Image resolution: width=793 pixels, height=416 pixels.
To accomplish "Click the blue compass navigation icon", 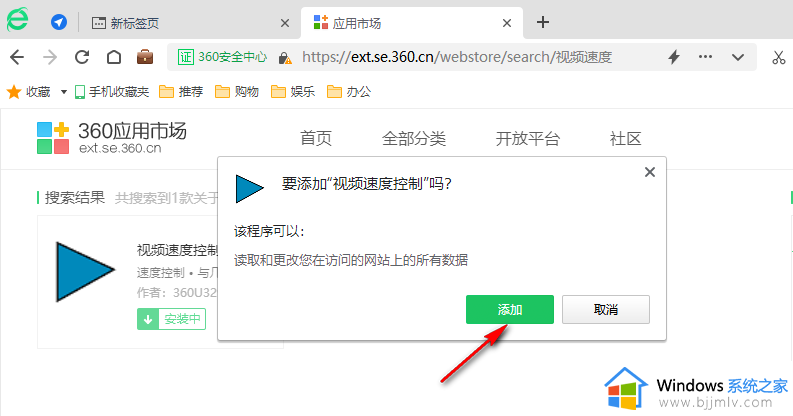I will 59,22.
